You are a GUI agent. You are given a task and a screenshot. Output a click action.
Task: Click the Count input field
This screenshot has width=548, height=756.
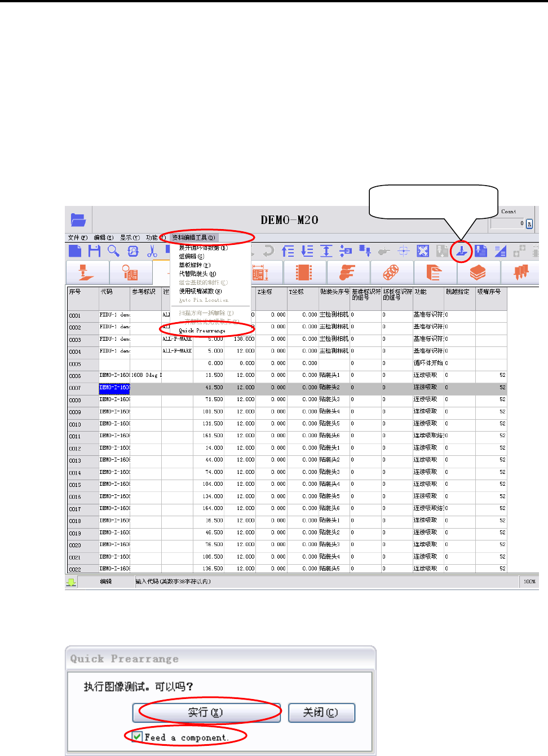(x=507, y=224)
